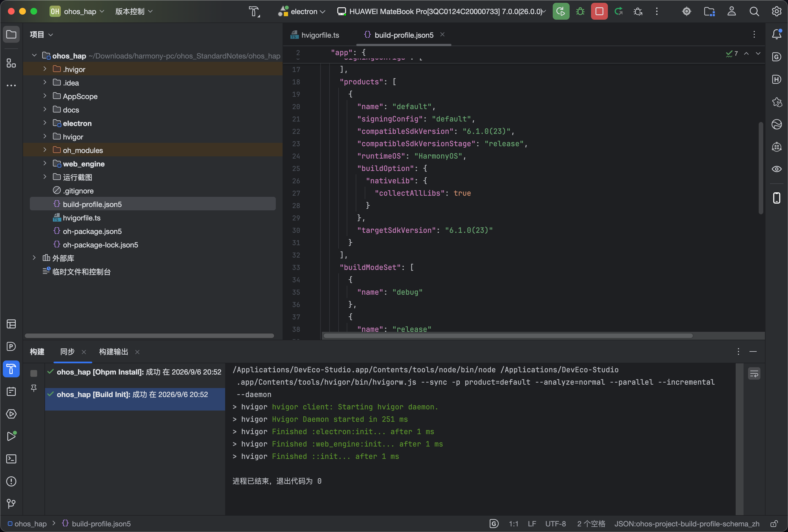Open the Problems exclamation icon
788x532 pixels.
11,481
